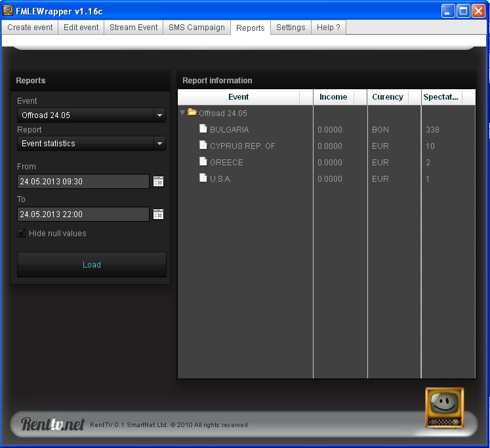The width and height of the screenshot is (490, 448).
Task: Switch to the Stream Event tab
Action: coord(133,28)
